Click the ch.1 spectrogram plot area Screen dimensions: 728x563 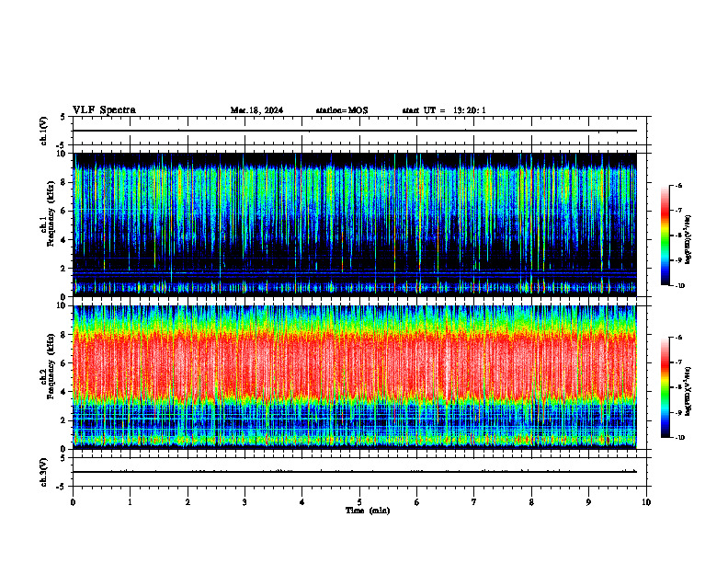355,224
